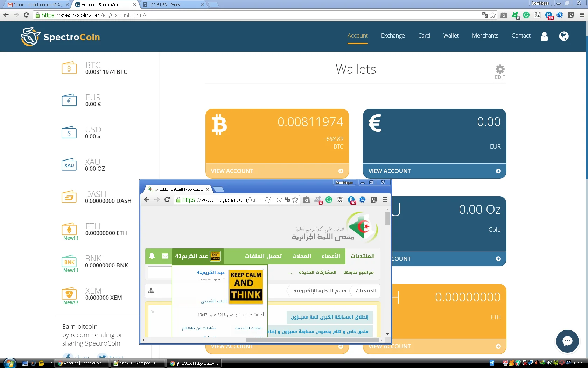Open the user profile icon in navbar
588x368 pixels.
click(544, 36)
